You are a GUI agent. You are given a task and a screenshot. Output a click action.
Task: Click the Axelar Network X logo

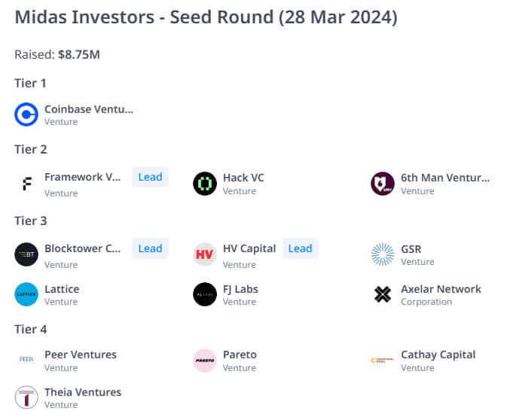[x=383, y=294]
